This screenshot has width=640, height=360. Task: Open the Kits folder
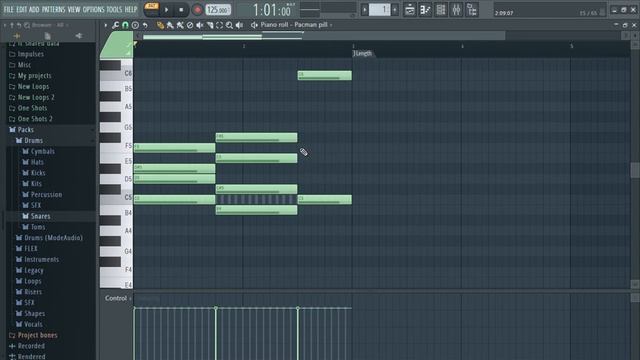click(x=36, y=184)
